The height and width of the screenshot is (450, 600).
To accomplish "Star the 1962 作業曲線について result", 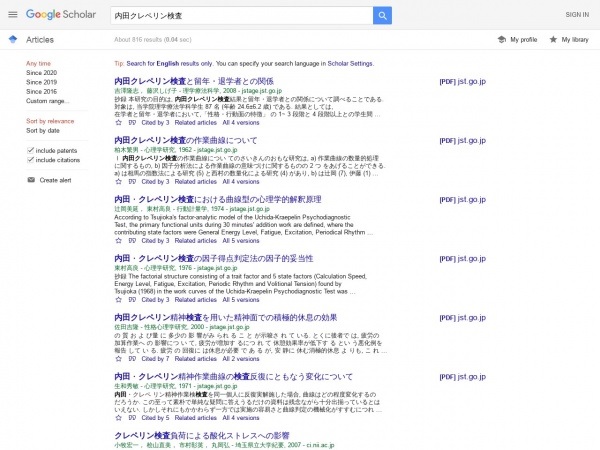I will point(119,182).
